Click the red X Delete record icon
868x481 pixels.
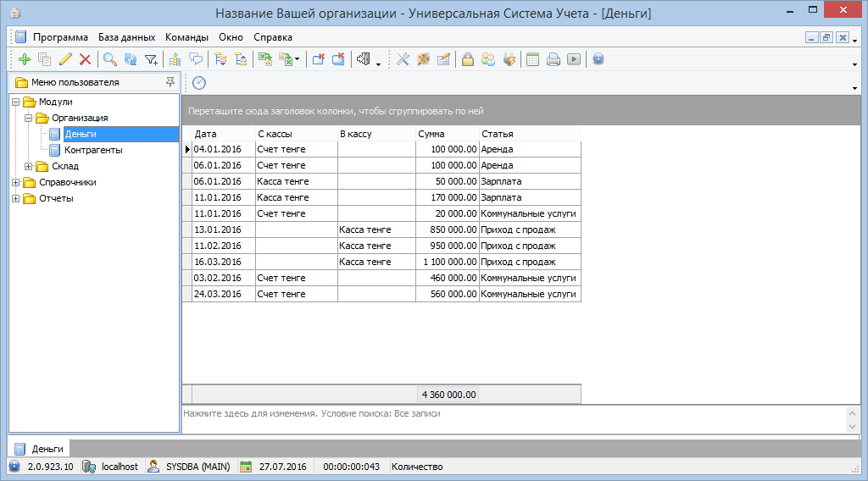coord(85,59)
